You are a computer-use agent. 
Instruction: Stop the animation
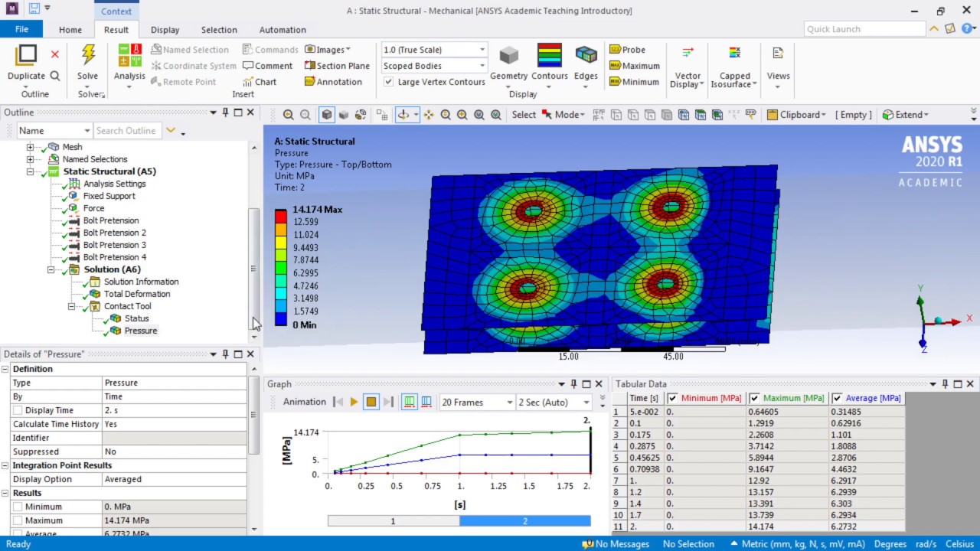[371, 402]
